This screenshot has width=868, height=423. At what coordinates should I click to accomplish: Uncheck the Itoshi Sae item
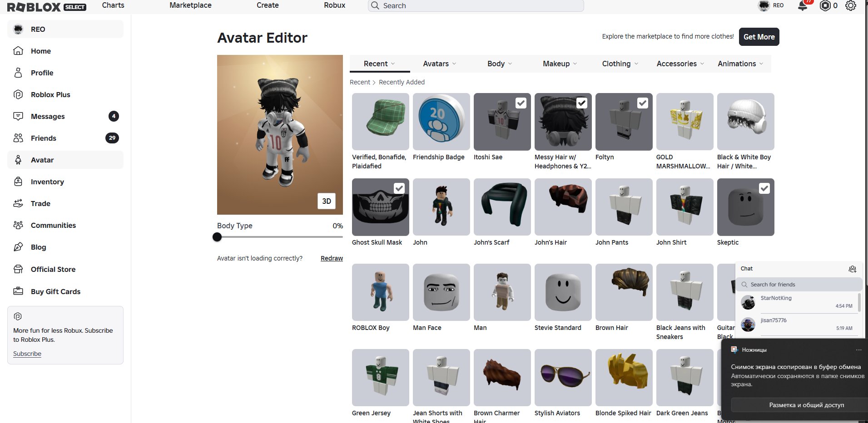tap(521, 103)
